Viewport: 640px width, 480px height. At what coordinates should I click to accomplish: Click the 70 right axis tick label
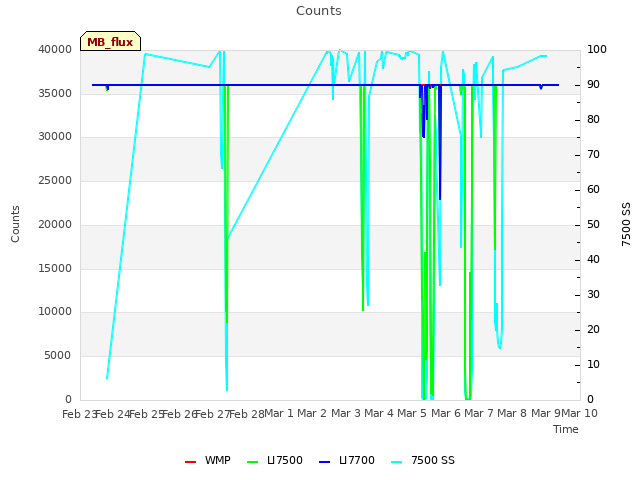pos(593,155)
